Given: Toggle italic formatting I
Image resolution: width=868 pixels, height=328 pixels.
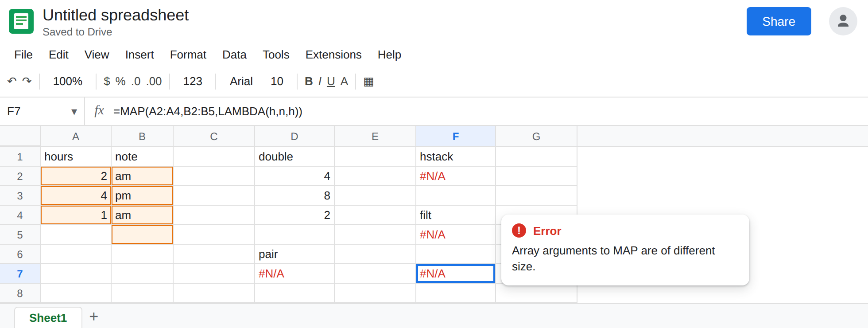Looking at the screenshot, I should click(x=320, y=81).
